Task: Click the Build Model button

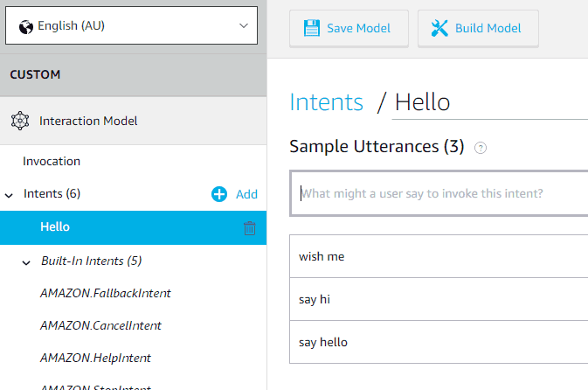Action: [478, 29]
